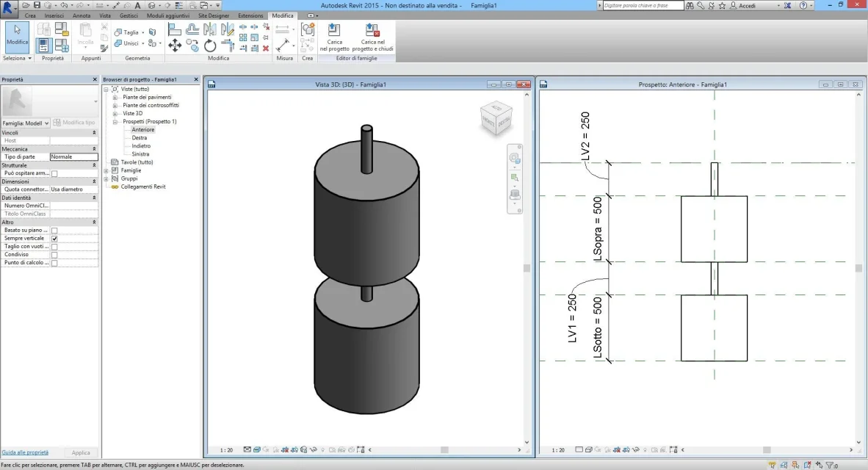
Task: Uncheck Sempre verticale checkbox
Action: coord(54,239)
